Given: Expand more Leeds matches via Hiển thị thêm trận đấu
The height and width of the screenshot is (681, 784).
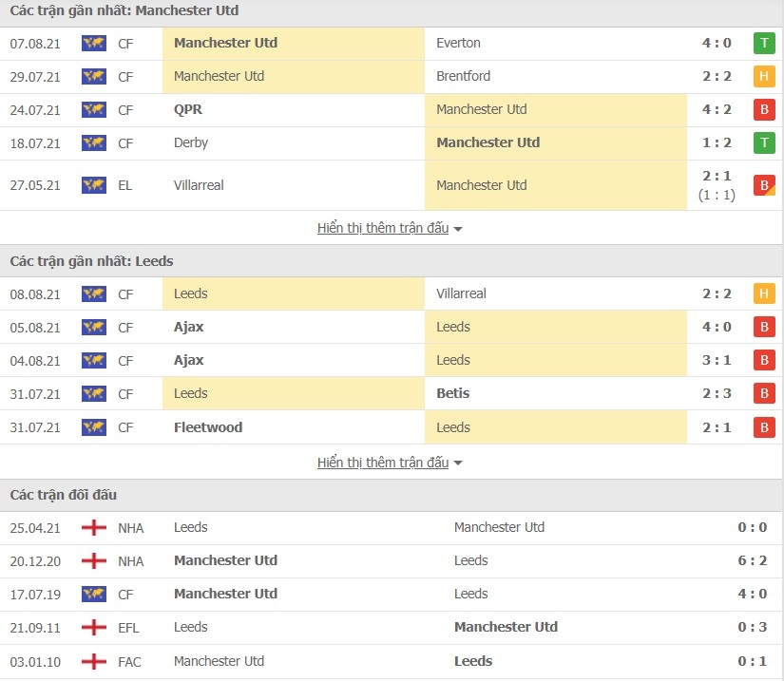Looking at the screenshot, I should [x=383, y=463].
